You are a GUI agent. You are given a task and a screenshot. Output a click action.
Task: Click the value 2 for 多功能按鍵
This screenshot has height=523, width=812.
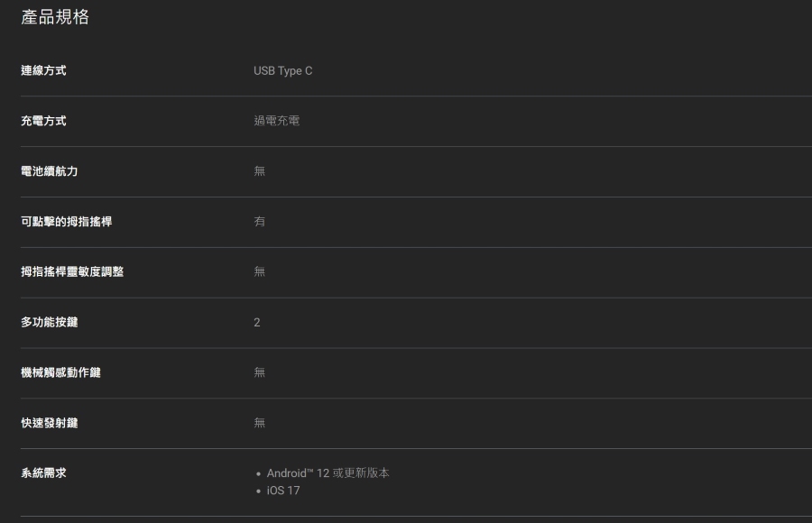point(257,323)
